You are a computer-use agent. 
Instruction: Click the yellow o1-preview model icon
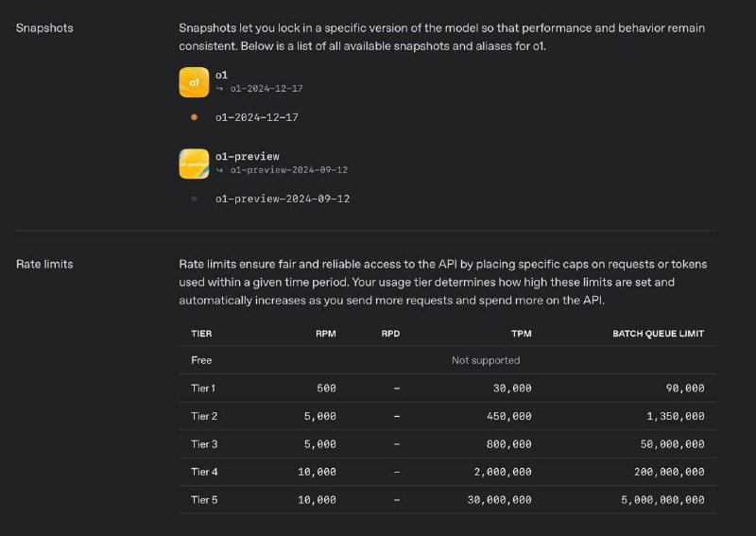(194, 164)
